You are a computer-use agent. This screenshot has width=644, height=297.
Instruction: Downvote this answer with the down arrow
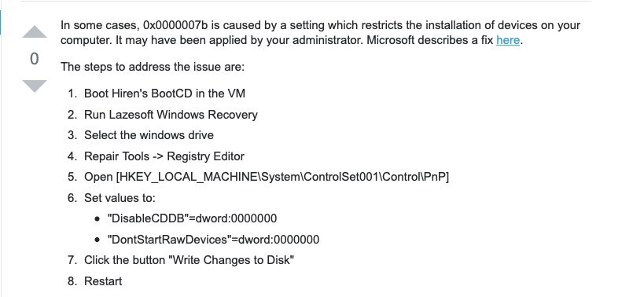pos(35,86)
